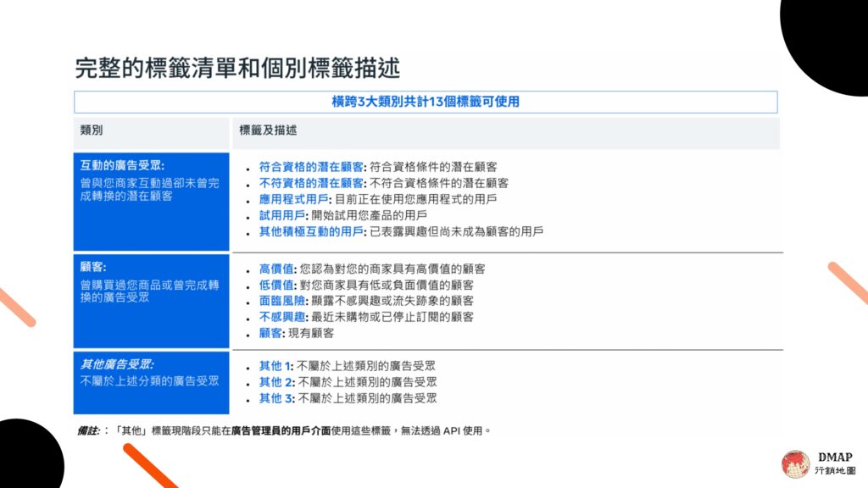868x488 pixels.
Task: Click the 其他 3 label
Action: click(x=277, y=398)
